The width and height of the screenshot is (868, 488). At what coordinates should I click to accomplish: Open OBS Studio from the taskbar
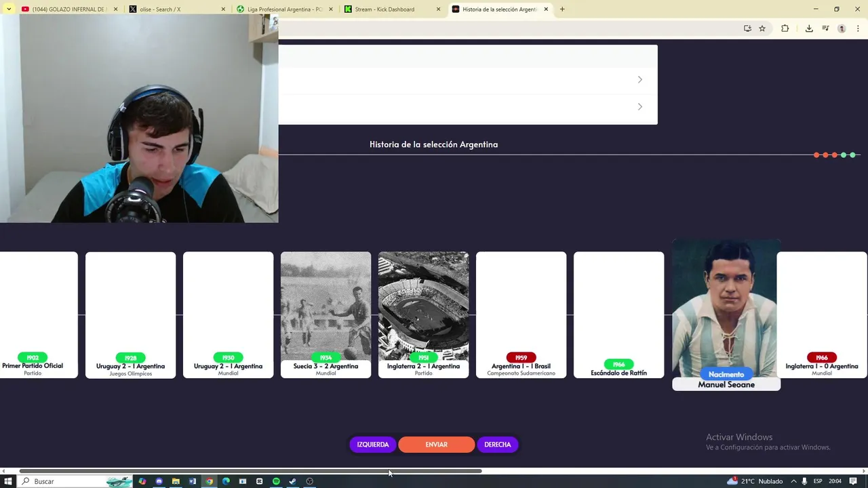310,481
